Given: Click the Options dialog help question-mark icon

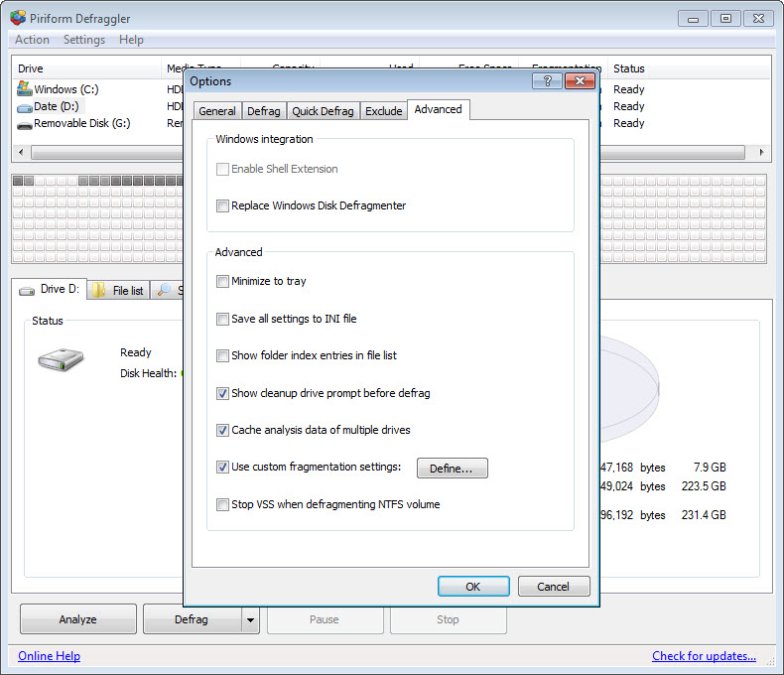Looking at the screenshot, I should coord(547,80).
